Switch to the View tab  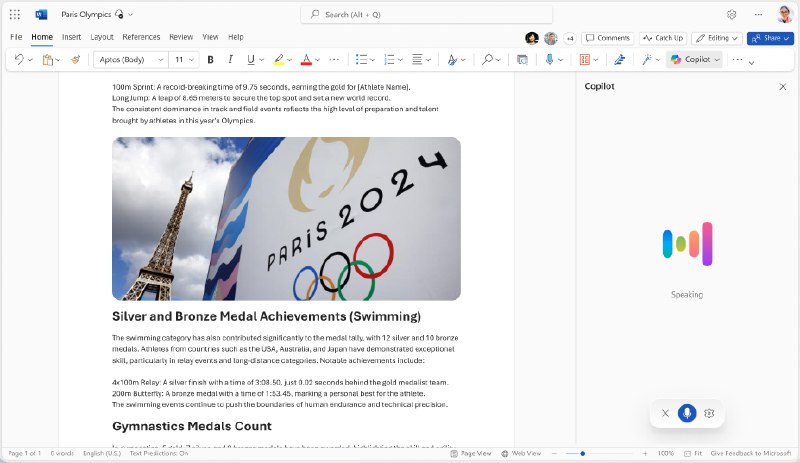pos(210,37)
